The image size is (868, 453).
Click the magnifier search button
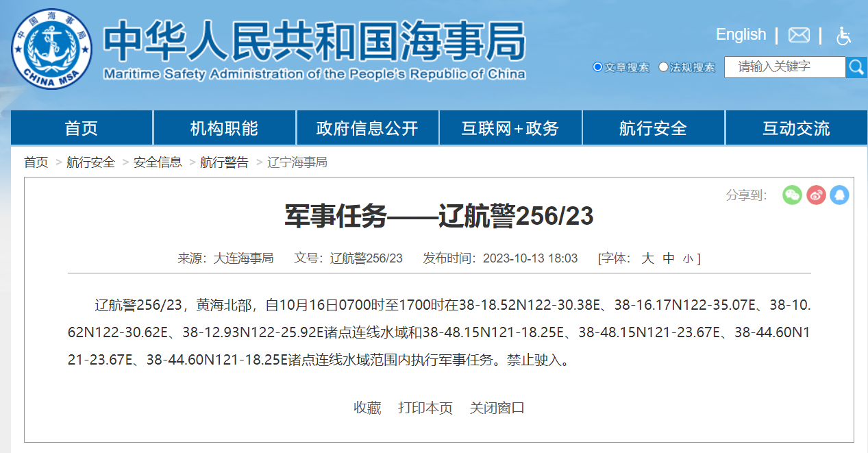(x=856, y=67)
